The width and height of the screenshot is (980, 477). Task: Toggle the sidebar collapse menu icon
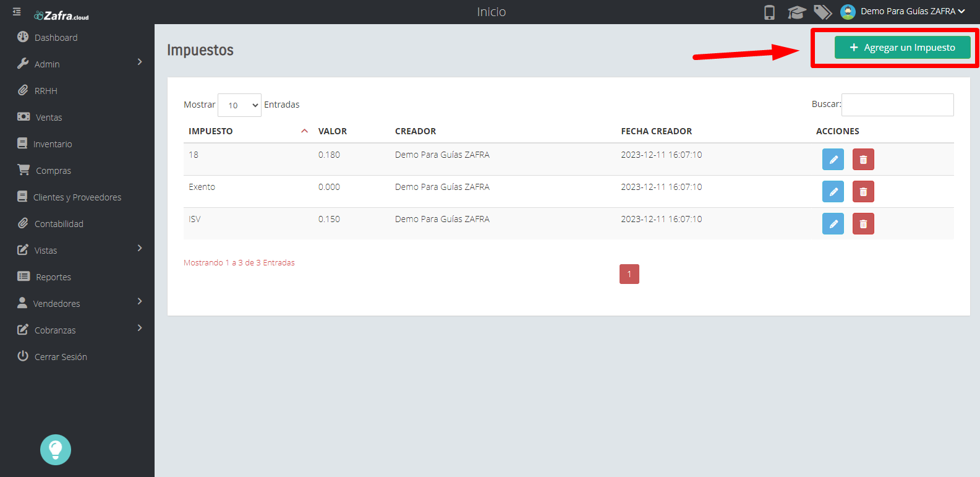coord(17,12)
